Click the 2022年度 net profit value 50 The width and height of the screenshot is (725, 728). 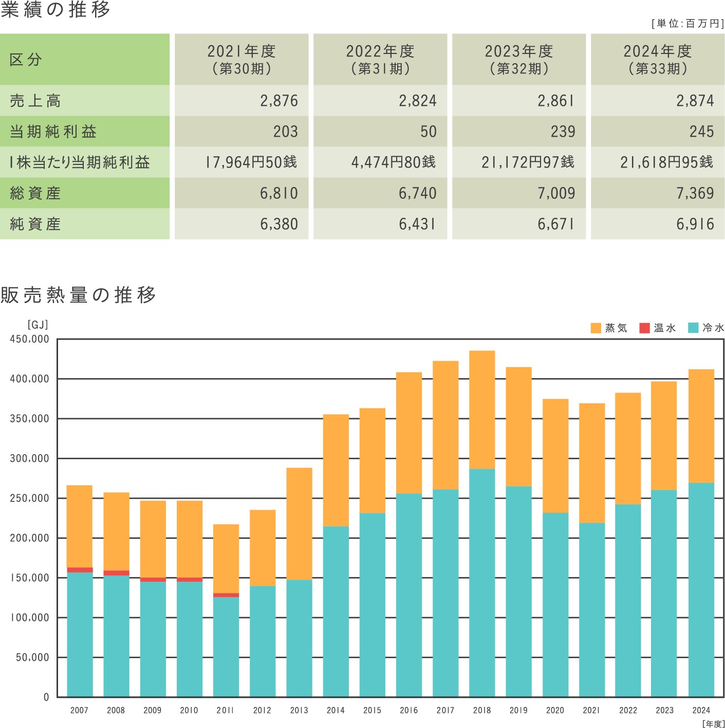click(x=428, y=132)
